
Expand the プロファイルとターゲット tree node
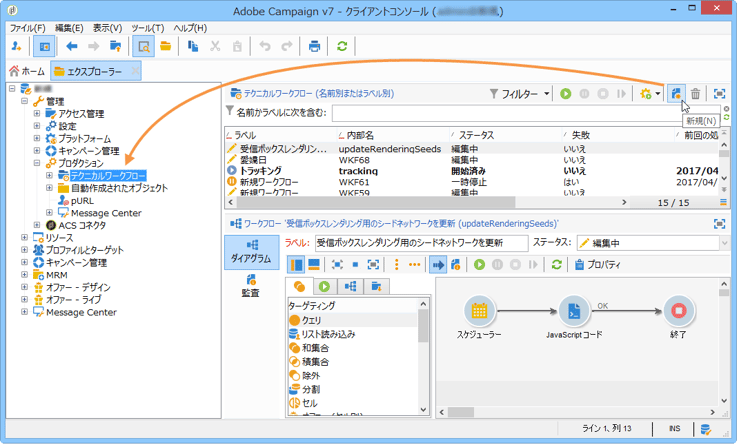(x=24, y=250)
